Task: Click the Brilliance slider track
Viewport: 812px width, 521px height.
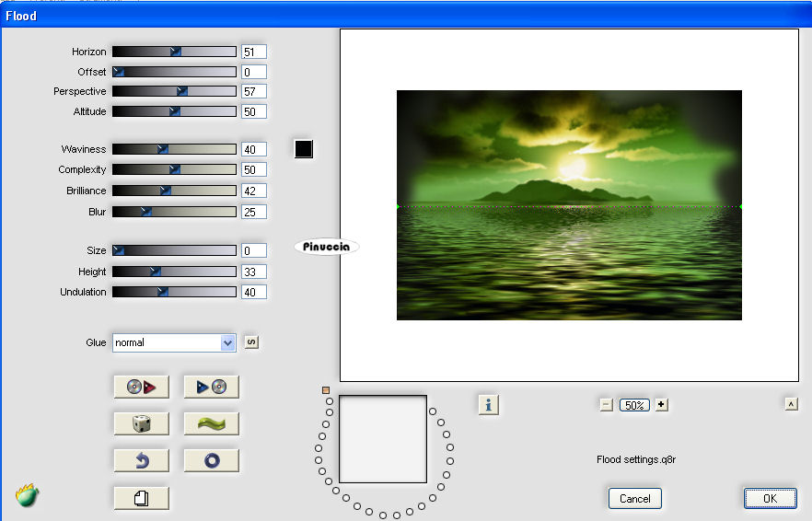Action: click(x=174, y=191)
